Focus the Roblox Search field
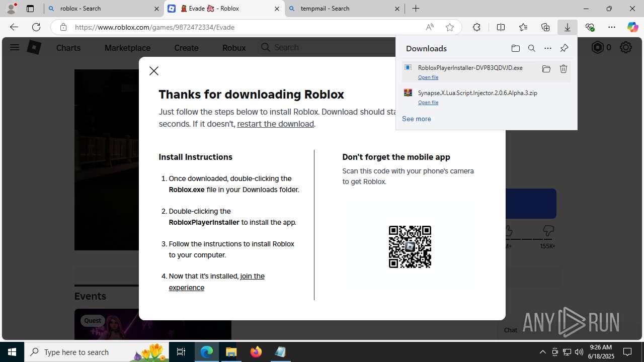Screen dimensions: 644x362 [x=327, y=47]
